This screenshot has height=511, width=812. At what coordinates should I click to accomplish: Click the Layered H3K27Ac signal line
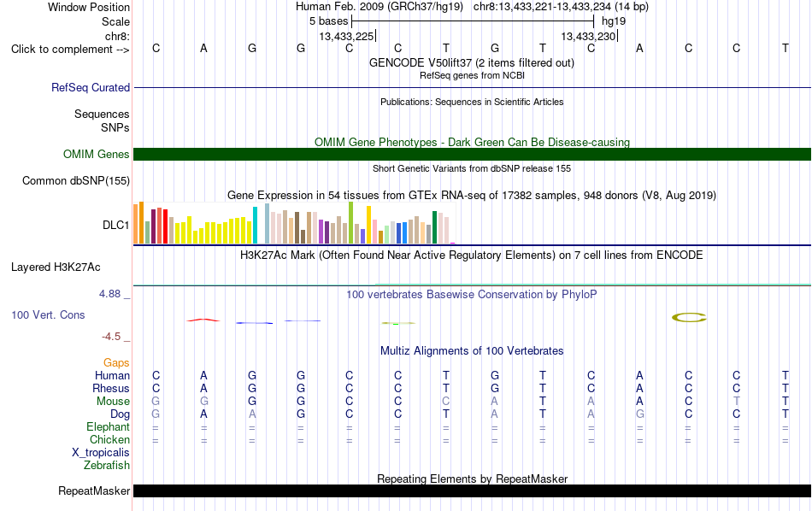point(472,285)
